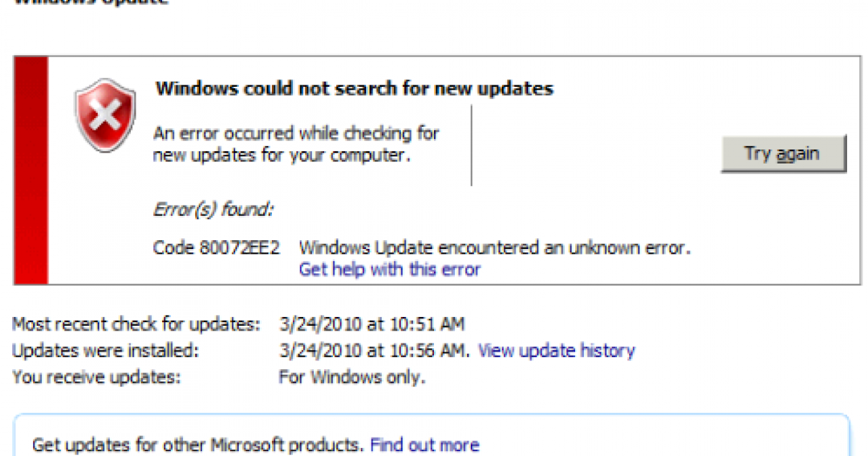Follow the 'Find out more' link
The width and height of the screenshot is (868, 456).
[425, 444]
